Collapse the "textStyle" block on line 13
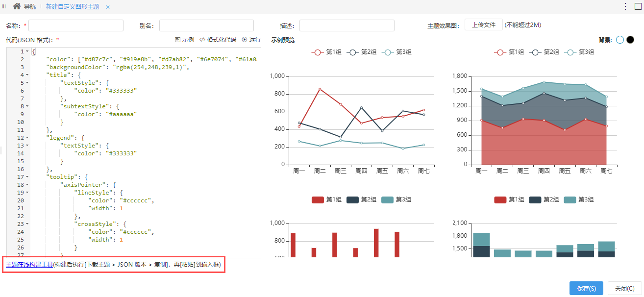 [27, 146]
